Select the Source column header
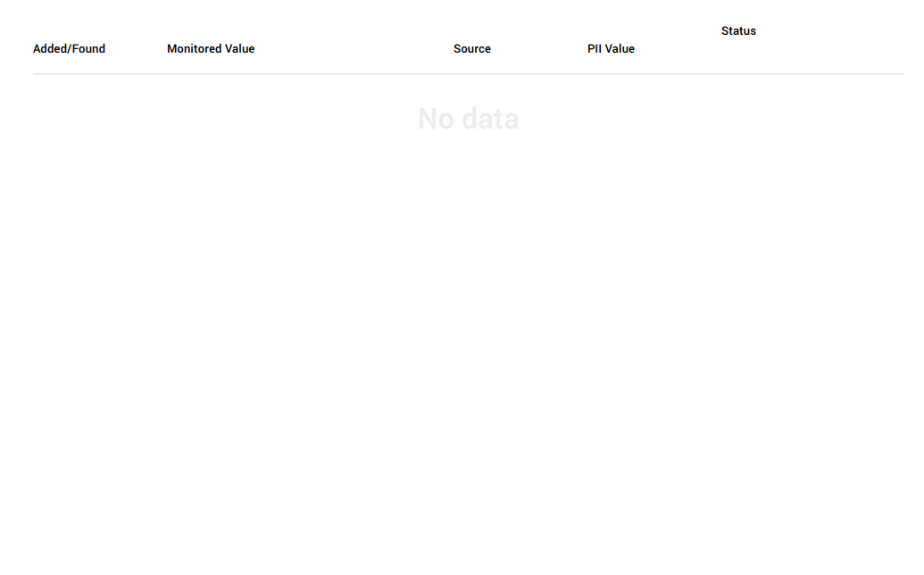 (471, 49)
